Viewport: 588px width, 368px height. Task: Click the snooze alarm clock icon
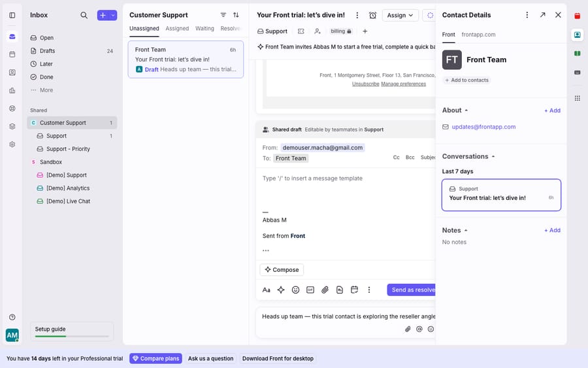[x=373, y=15]
